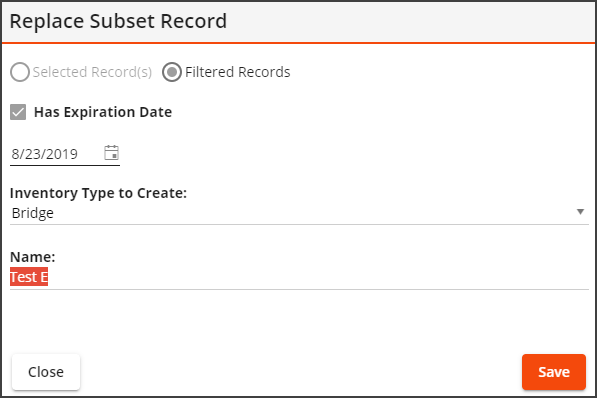Image resolution: width=597 pixels, height=398 pixels.
Task: Click the Replace Subset Record title bar
Action: click(x=298, y=22)
